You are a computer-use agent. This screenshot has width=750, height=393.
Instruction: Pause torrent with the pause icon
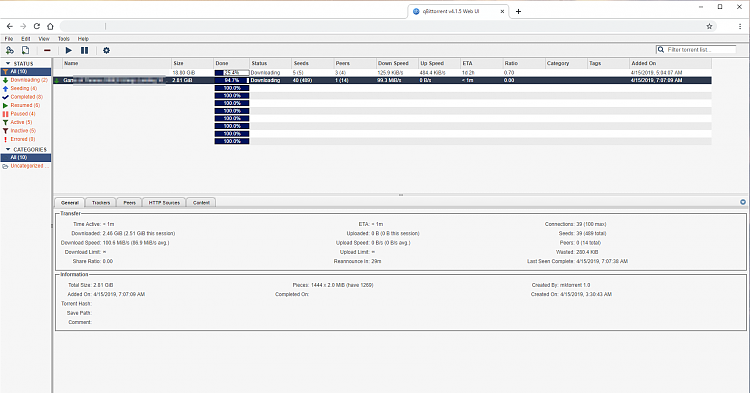click(x=85, y=50)
